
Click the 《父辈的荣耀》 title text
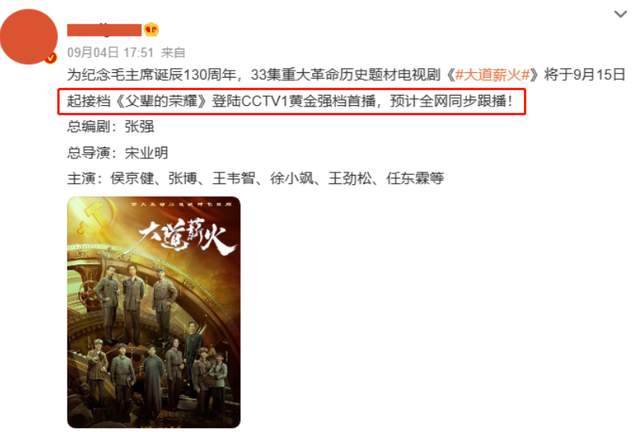161,101
